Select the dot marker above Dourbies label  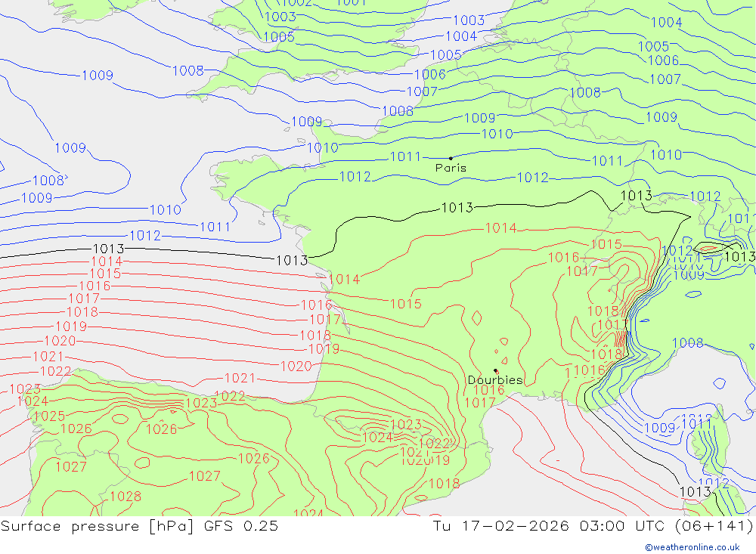click(x=496, y=371)
